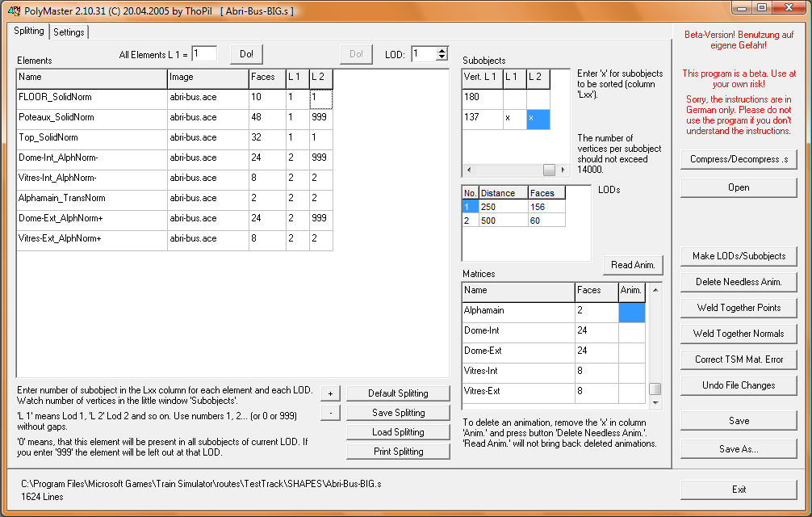
Task: Decrease the LOD spinner value
Action: [x=442, y=57]
